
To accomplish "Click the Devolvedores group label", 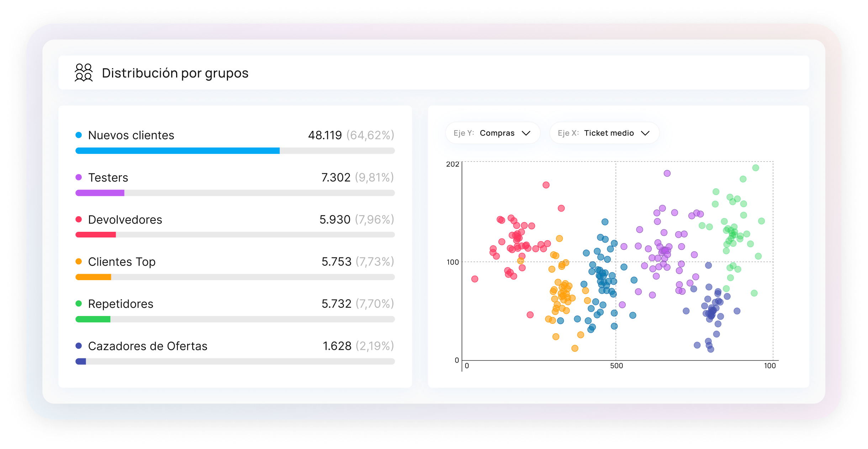I will point(125,220).
